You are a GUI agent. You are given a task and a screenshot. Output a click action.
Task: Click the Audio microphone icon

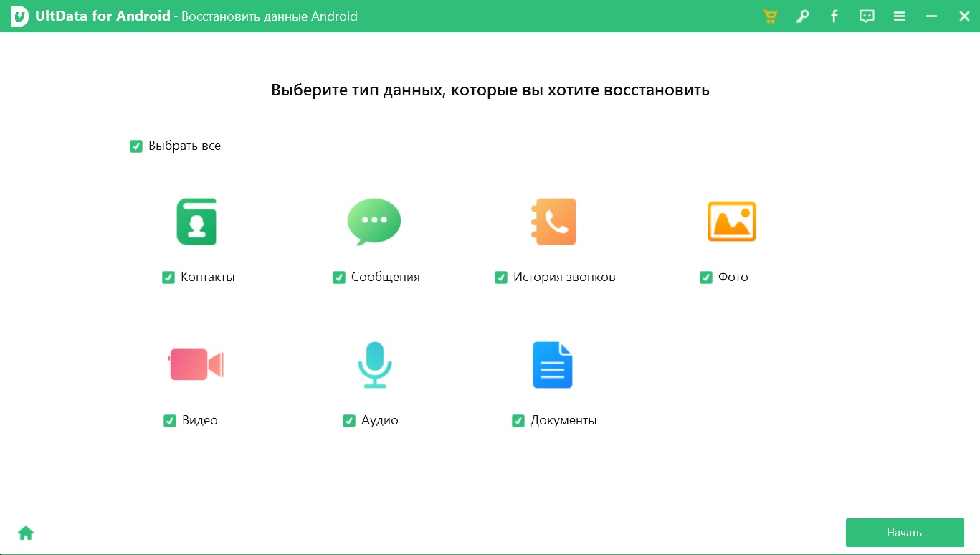tap(374, 364)
